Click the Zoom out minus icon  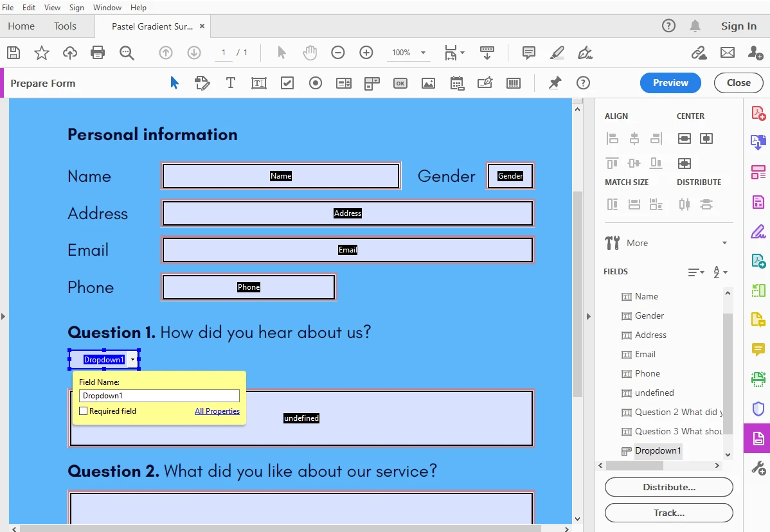click(x=338, y=53)
